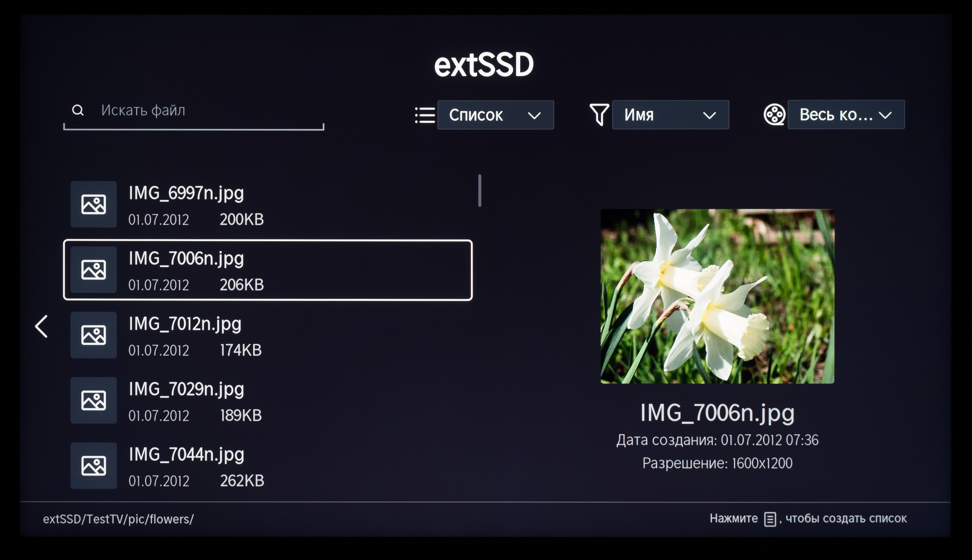This screenshot has height=560, width=972.
Task: Click the image icon for IMG_7012n.jpg
Action: [x=93, y=335]
